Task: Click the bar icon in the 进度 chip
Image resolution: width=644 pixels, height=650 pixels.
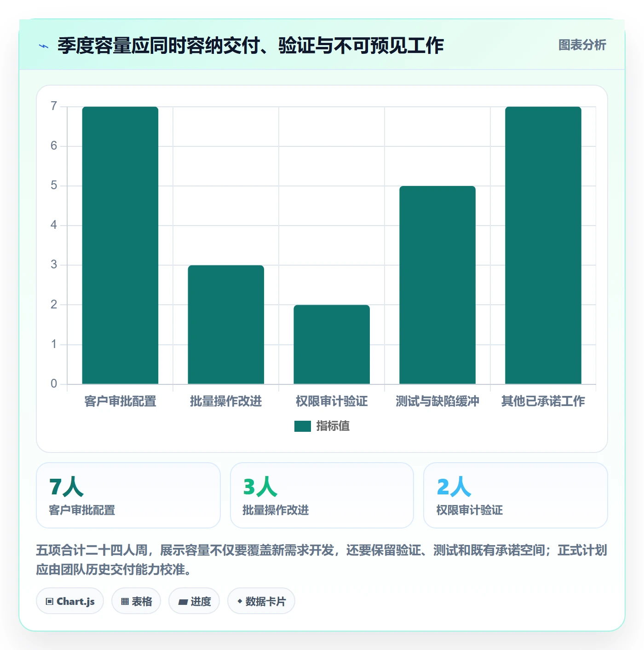Action: click(x=183, y=602)
